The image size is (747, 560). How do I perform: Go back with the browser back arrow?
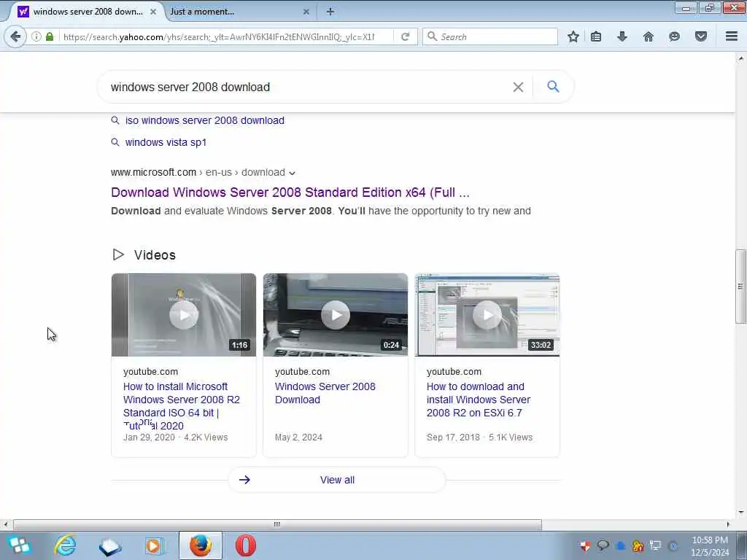click(x=15, y=36)
